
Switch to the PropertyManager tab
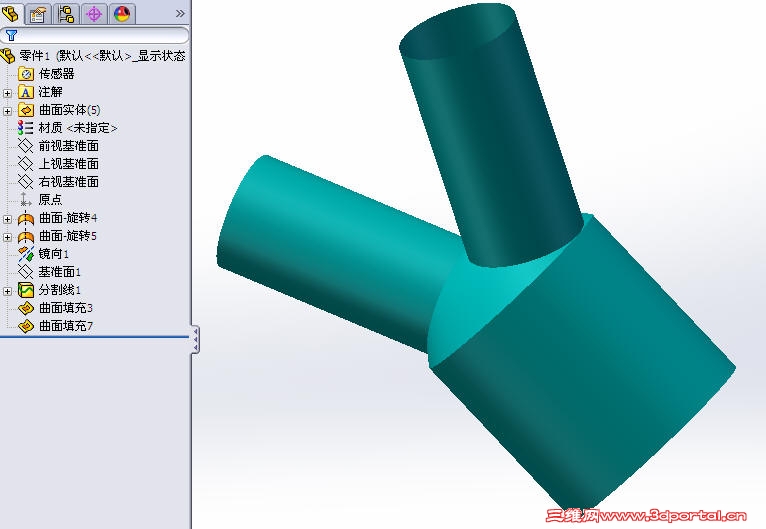[x=38, y=14]
